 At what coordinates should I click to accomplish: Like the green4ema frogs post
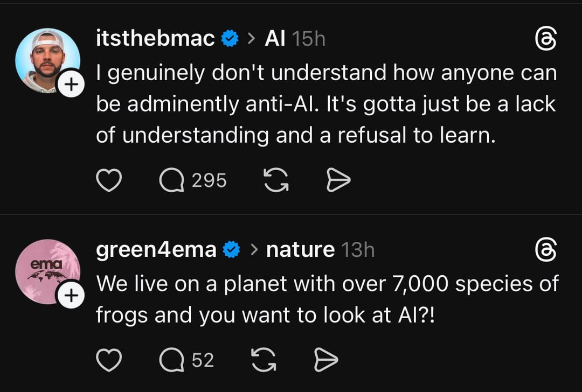(108, 360)
